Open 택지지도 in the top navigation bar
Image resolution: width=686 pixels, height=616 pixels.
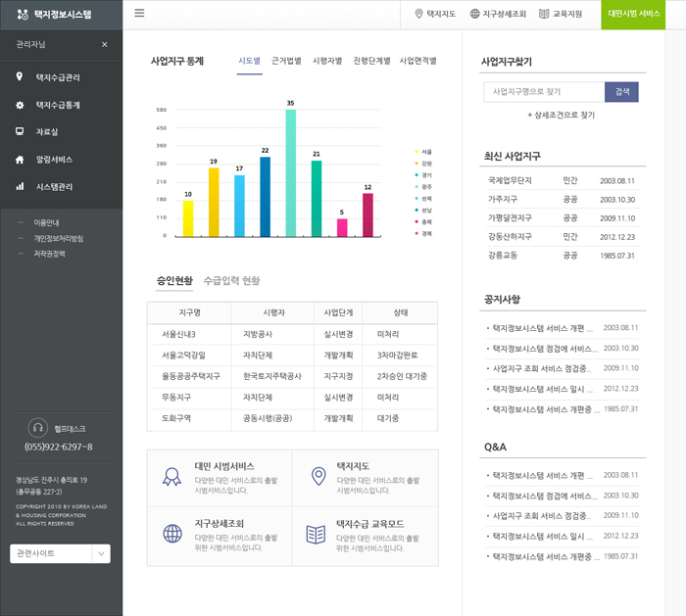click(x=435, y=15)
